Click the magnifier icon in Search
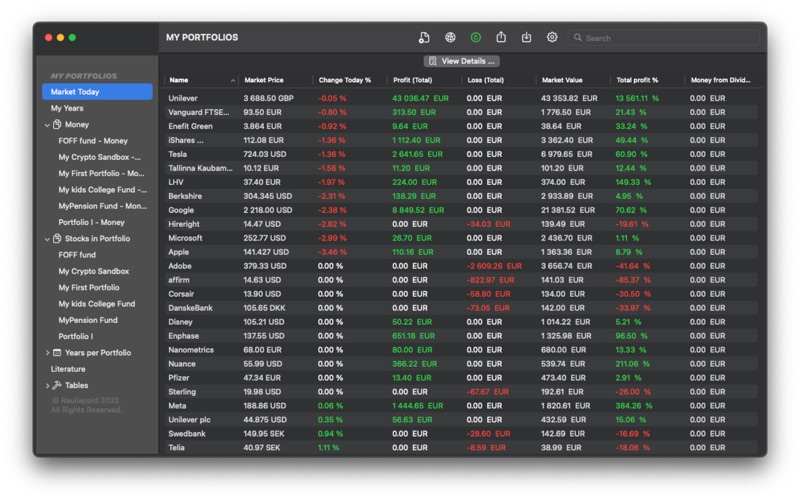800x500 pixels. click(x=578, y=38)
